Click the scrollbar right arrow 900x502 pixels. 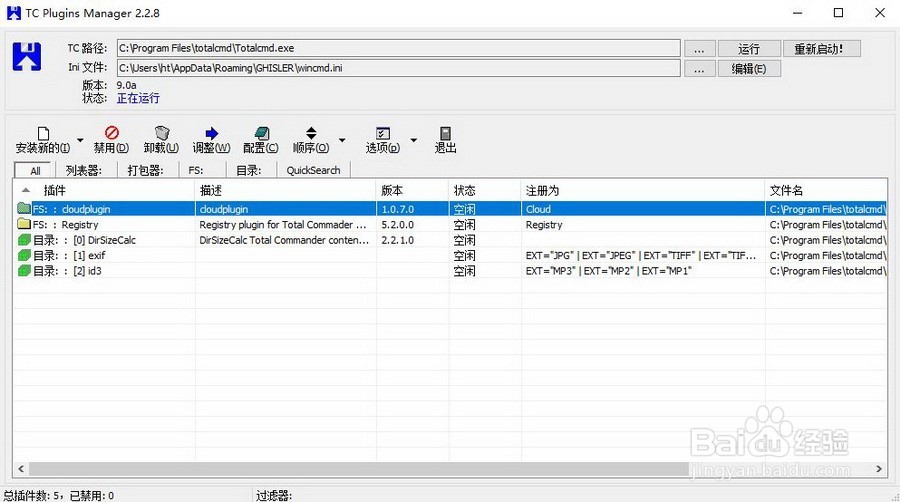[x=879, y=469]
